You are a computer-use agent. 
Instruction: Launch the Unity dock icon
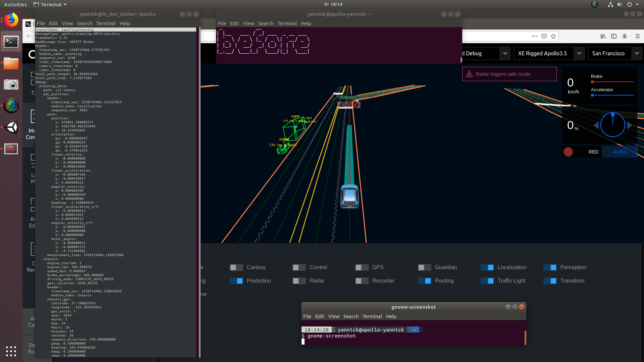click(11, 127)
